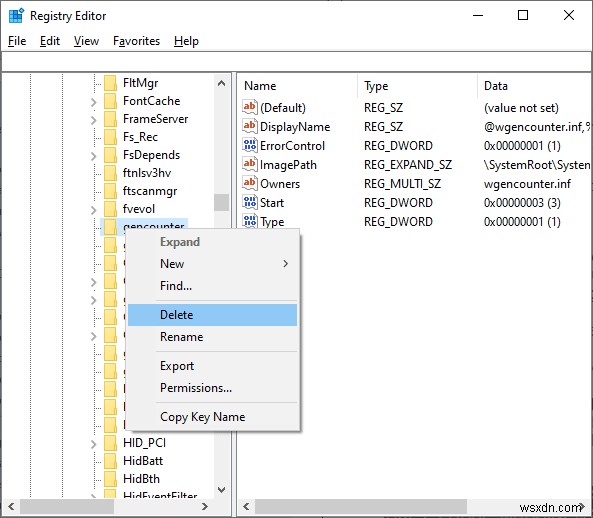Choose Permissions... from the context menu

pos(212,388)
